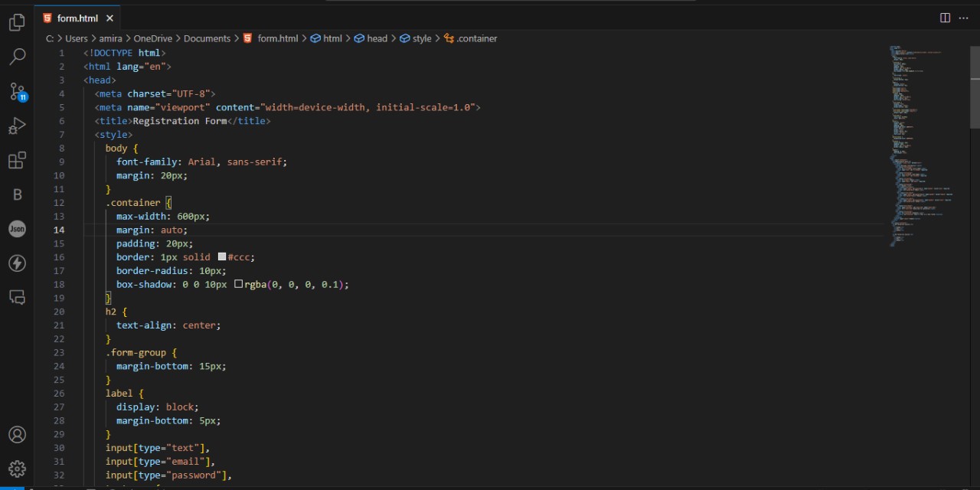Click the Documents breadcrumb segment
The height and width of the screenshot is (490, 980).
(x=207, y=38)
